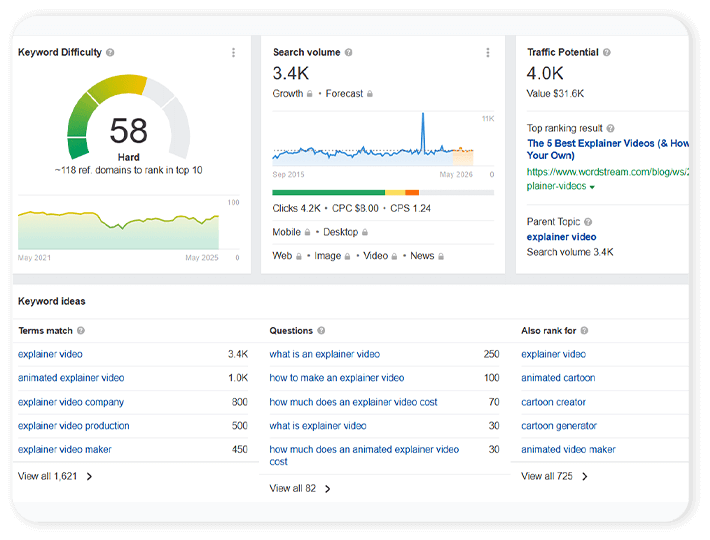Click lock icon beside News
Screen dimensions: 710x540
(441, 256)
